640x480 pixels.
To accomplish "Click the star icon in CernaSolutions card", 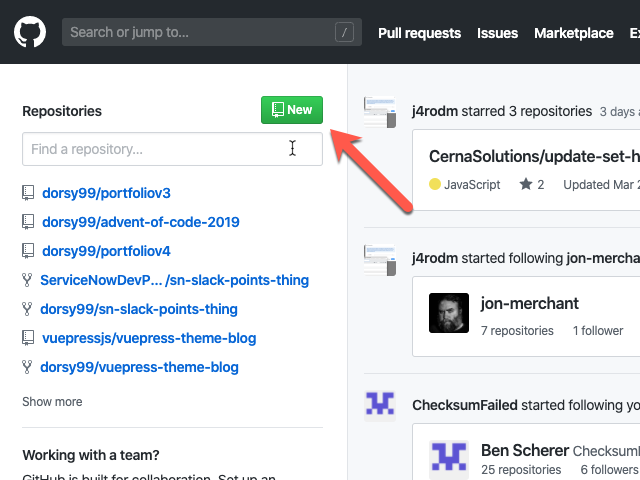I will coord(526,184).
